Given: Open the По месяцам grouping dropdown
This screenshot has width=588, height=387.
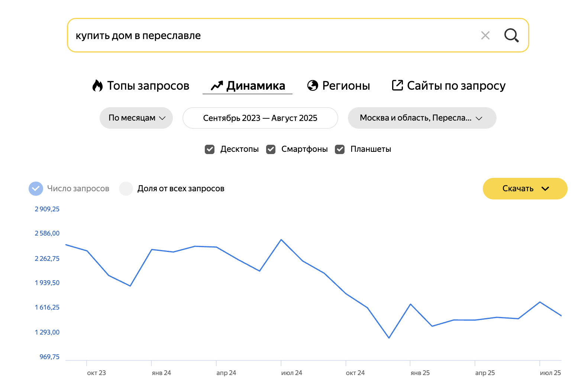Looking at the screenshot, I should [x=136, y=118].
